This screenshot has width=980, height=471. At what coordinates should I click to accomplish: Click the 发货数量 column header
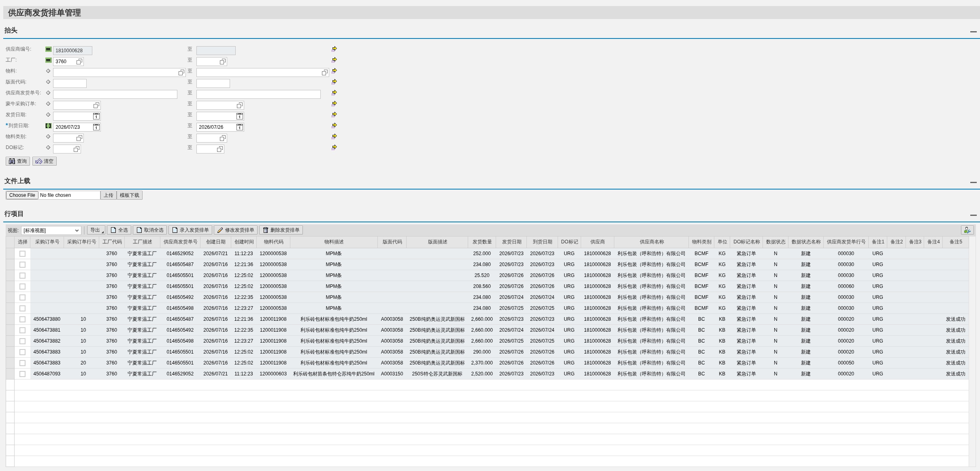click(x=482, y=242)
